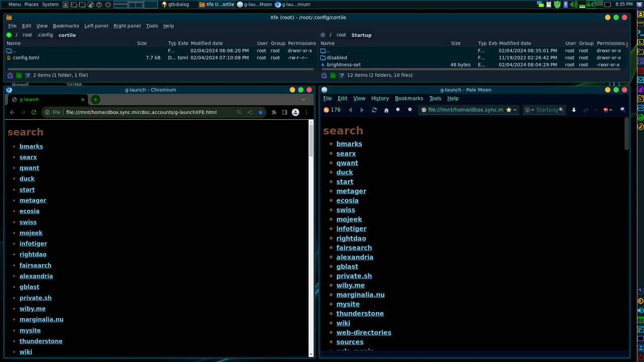Open the Bookmarks menu in Xfe
644x362 pixels.
66,26
